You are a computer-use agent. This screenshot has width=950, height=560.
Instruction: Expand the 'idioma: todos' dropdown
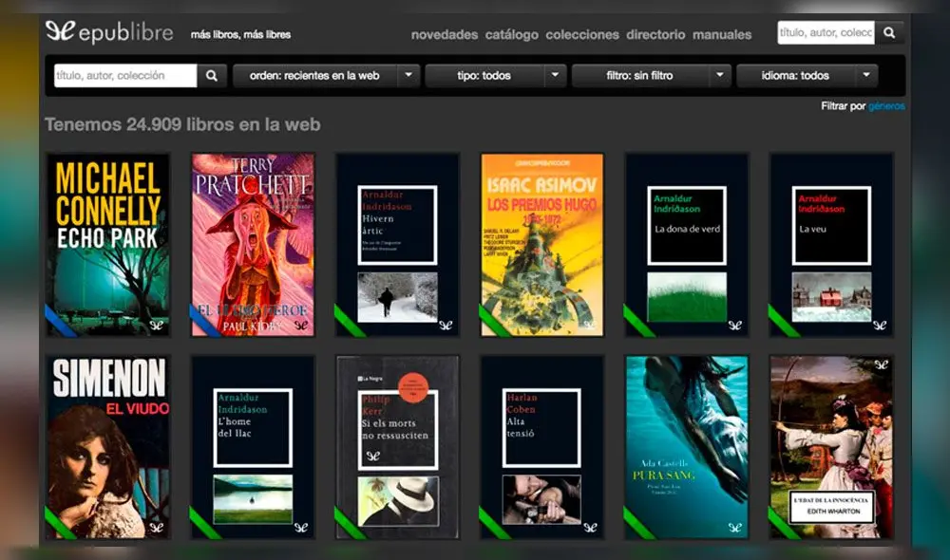(807, 75)
